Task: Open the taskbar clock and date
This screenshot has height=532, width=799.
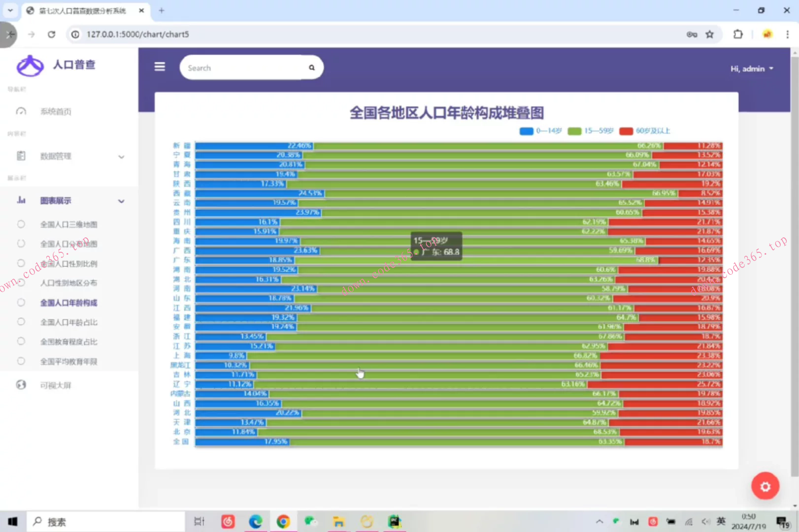Action: [749, 522]
